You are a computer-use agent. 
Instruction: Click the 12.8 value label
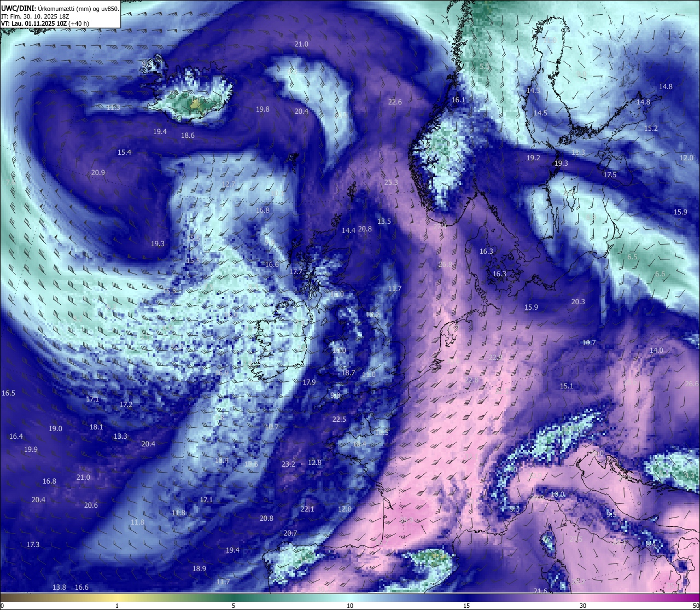[x=314, y=462]
